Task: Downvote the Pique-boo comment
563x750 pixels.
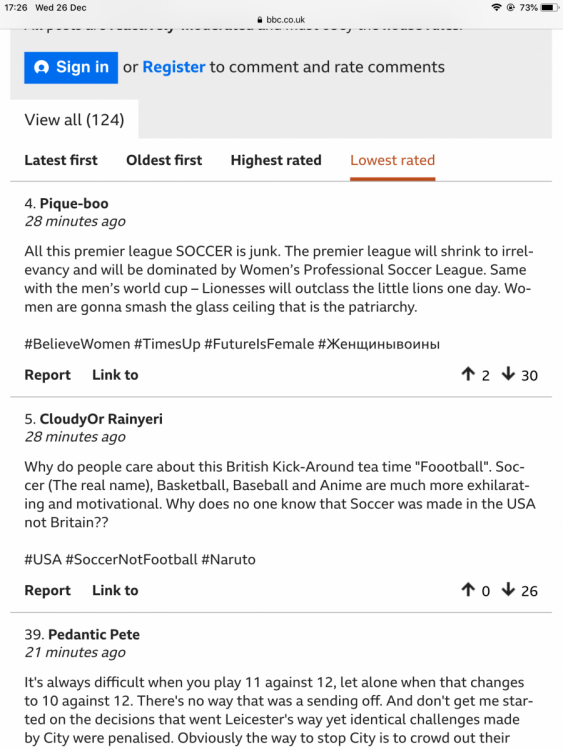Action: click(508, 374)
